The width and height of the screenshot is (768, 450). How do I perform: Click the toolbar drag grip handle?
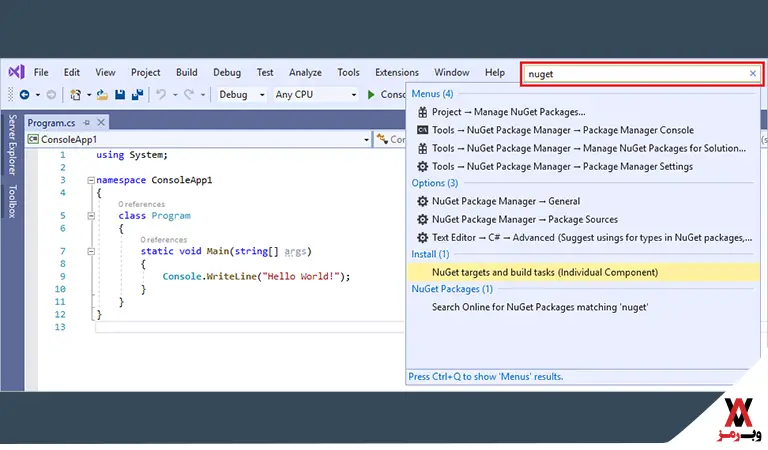(x=11, y=95)
